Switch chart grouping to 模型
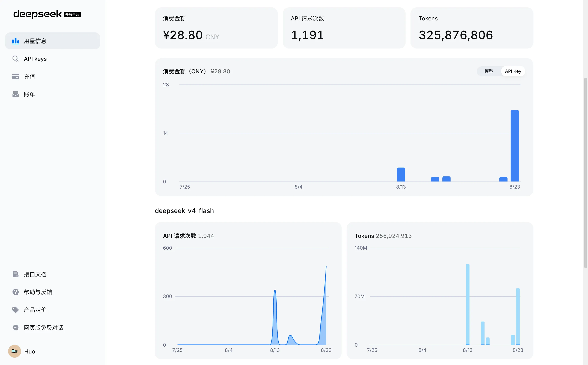Viewport: 588px width, 365px height. click(x=489, y=71)
